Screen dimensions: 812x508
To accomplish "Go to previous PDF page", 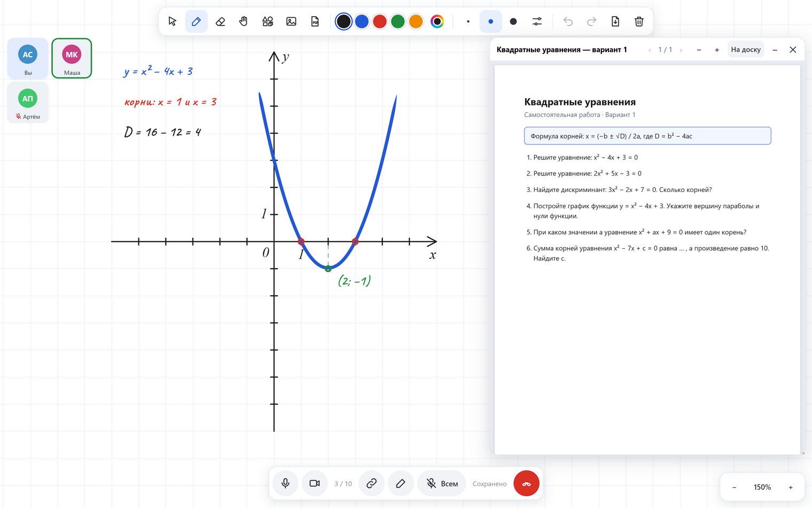I will tap(650, 50).
